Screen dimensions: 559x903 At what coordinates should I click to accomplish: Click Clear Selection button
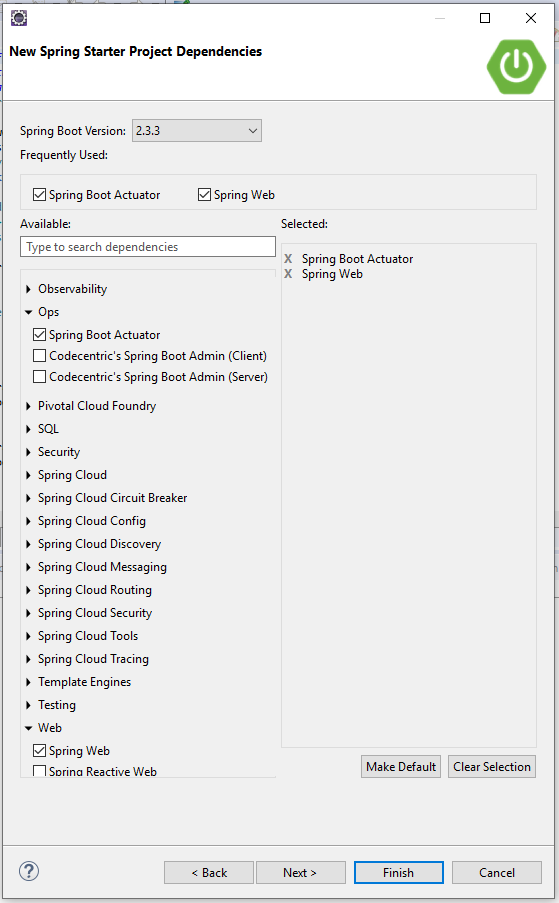coord(492,767)
